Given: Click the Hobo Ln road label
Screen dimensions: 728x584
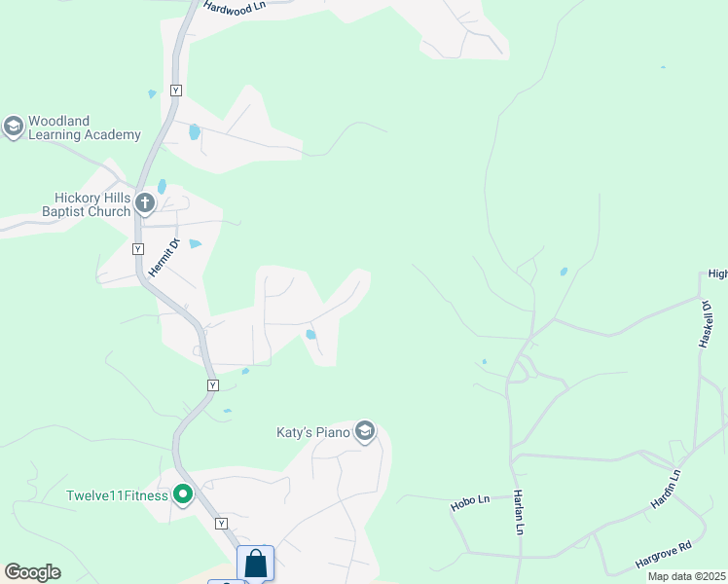Looking at the screenshot, I should [470, 503].
